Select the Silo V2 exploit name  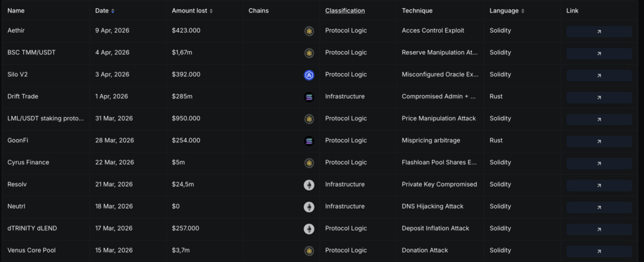coord(19,74)
